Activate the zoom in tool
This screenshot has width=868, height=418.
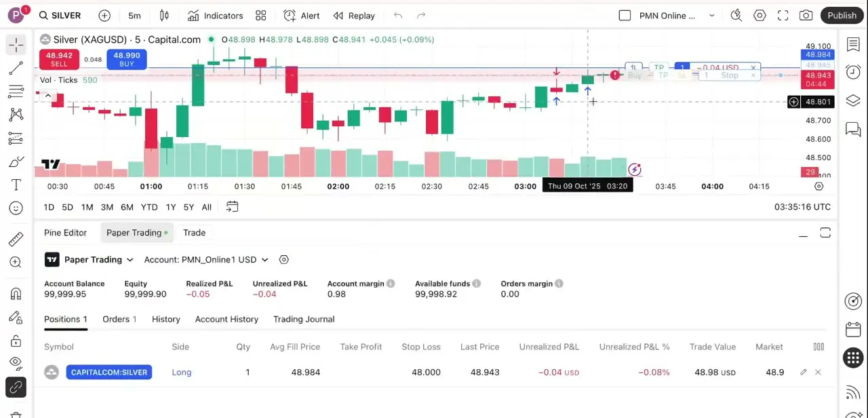tap(16, 262)
